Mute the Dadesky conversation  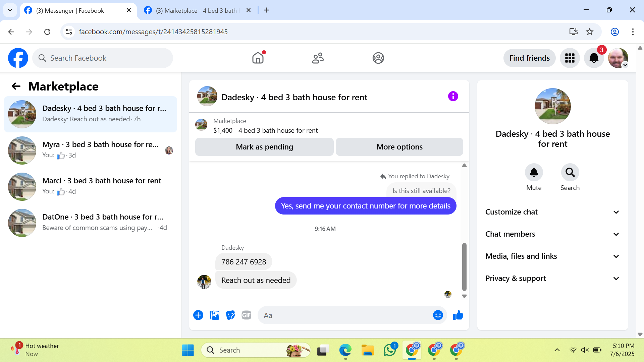click(534, 172)
